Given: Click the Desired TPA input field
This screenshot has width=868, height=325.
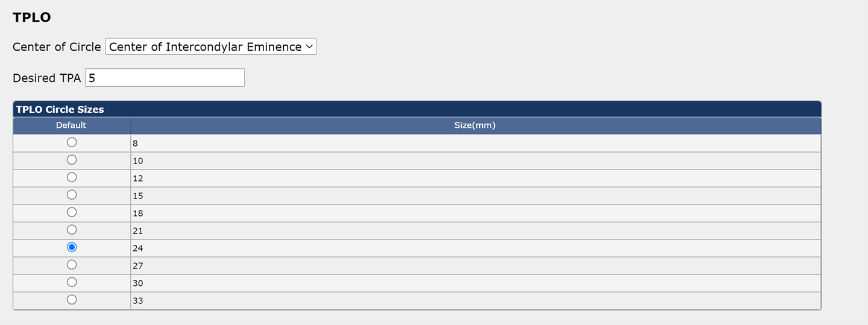Looking at the screenshot, I should 165,78.
